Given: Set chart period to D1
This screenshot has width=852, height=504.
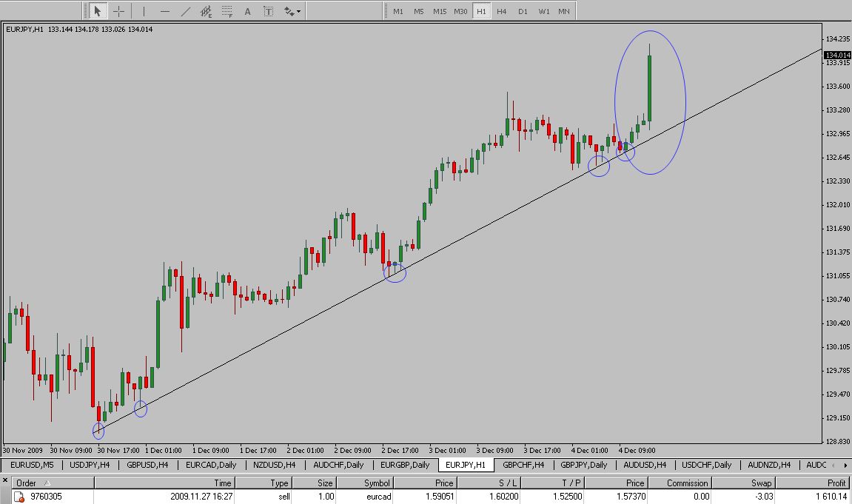Looking at the screenshot, I should (x=523, y=11).
